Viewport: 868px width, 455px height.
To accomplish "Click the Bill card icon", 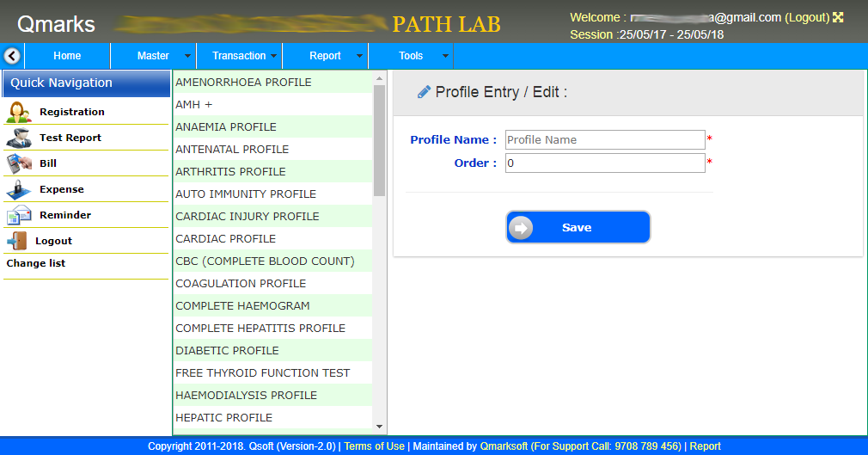I will point(19,163).
